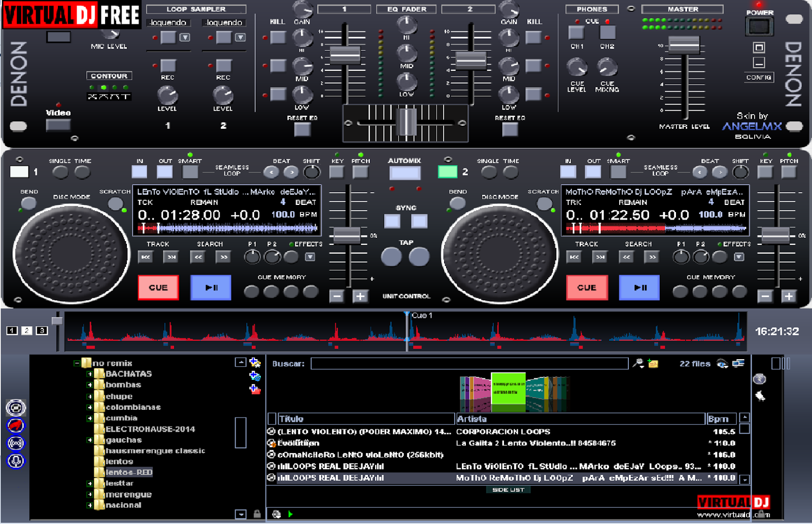The width and height of the screenshot is (812, 524).
Task: Select waveform view tab 2
Action: (x=27, y=331)
